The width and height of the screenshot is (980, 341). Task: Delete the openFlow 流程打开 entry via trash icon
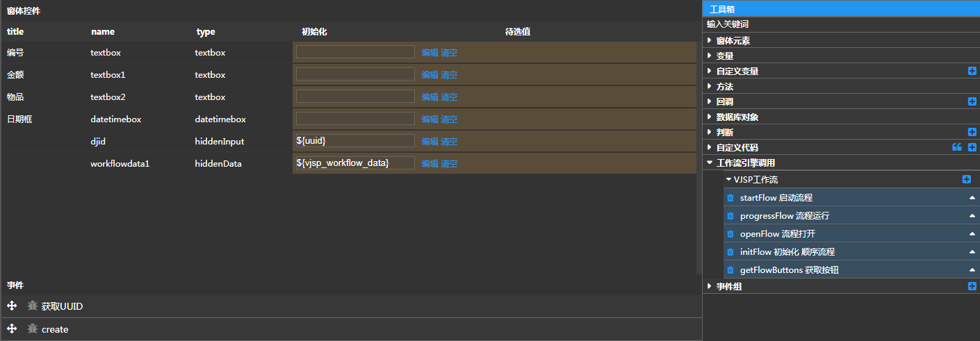point(730,234)
